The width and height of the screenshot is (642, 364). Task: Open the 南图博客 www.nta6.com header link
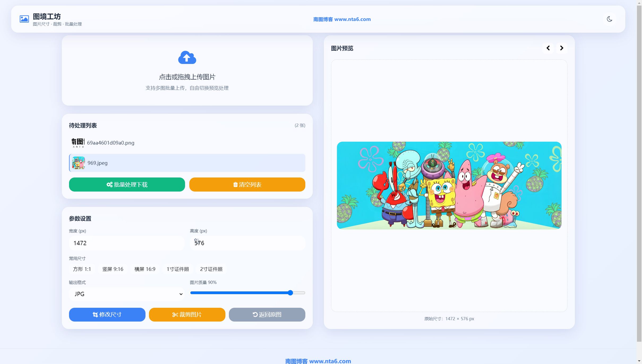[342, 19]
